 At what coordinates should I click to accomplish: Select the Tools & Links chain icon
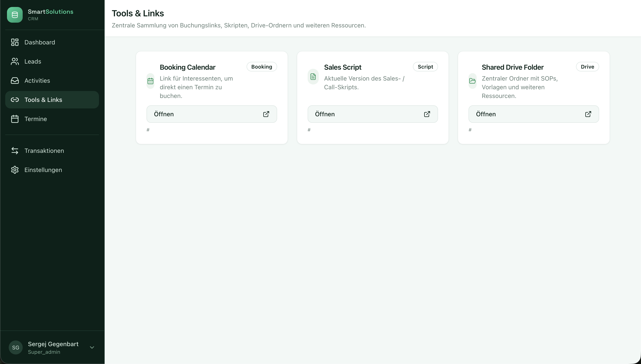tap(15, 99)
